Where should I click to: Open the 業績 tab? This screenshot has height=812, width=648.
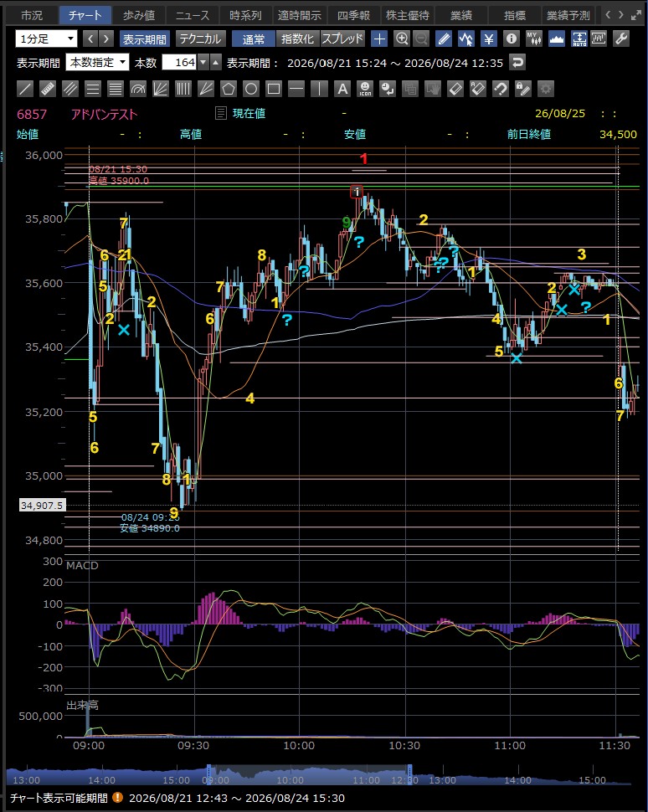[x=461, y=15]
